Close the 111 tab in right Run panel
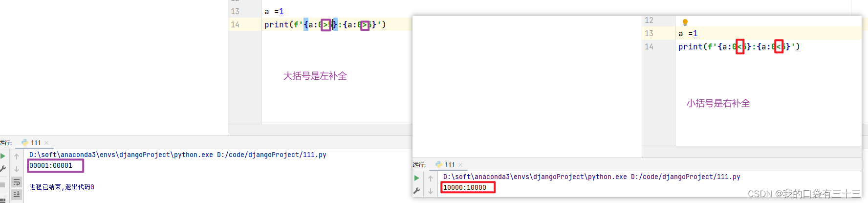The height and width of the screenshot is (203, 868). (x=460, y=165)
